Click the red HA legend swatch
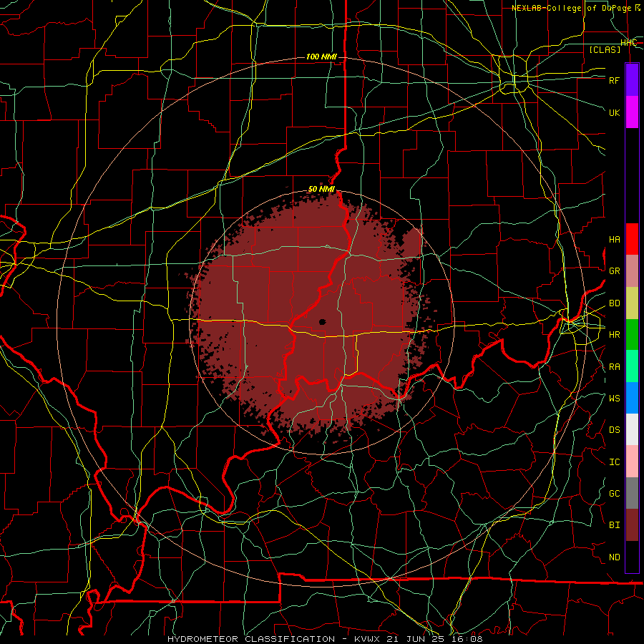 [x=632, y=239]
